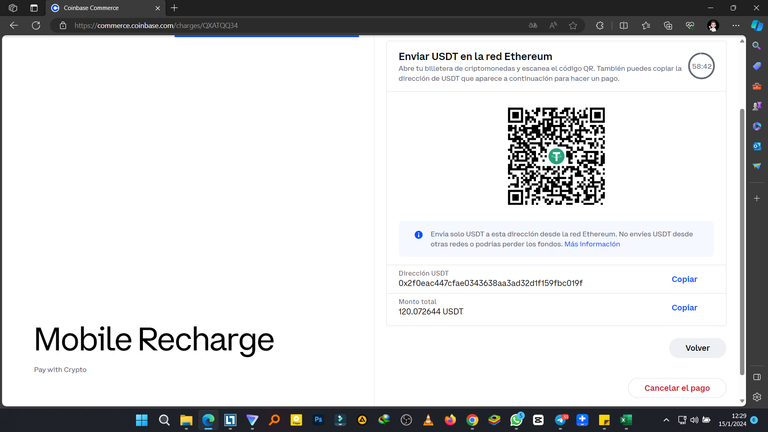Open Photoshop from the taskbar
This screenshot has width=768, height=432.
click(x=318, y=420)
